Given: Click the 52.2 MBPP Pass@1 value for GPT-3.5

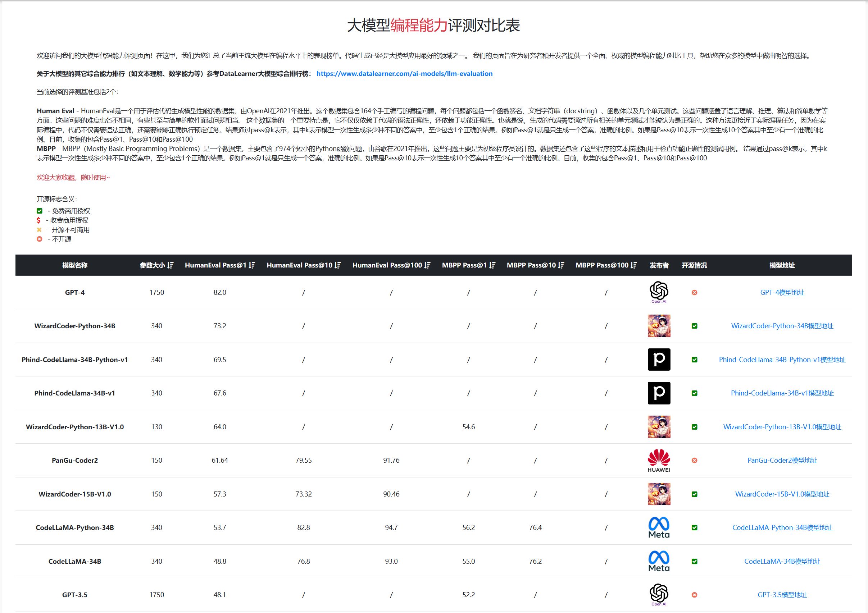Looking at the screenshot, I should click(468, 595).
